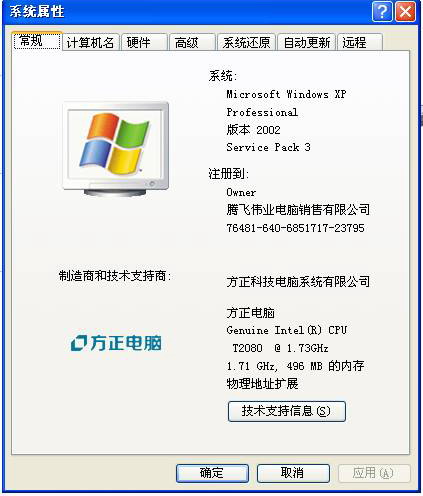Viewport: 423px width, 496px height.
Task: Click the help question mark icon
Action: pos(382,12)
